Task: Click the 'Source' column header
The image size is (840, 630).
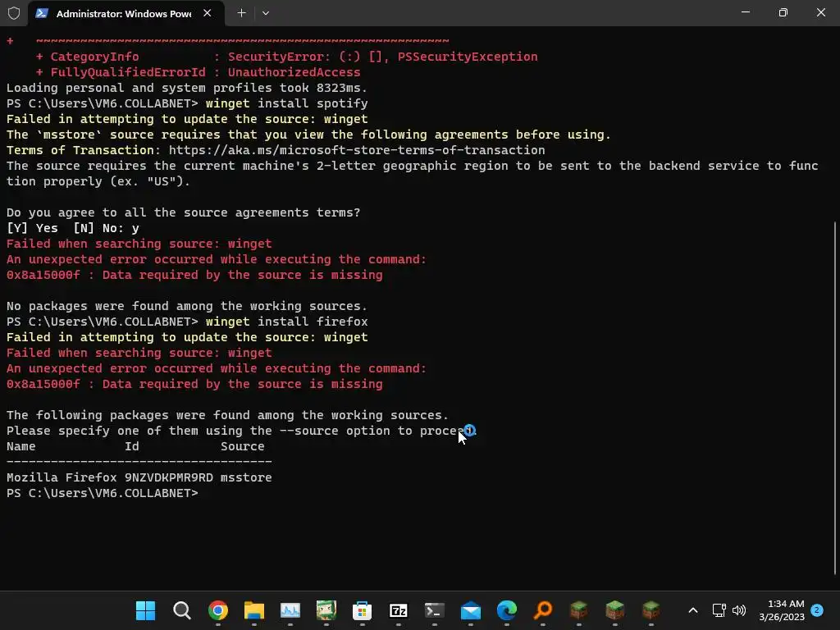Action: 243,446
